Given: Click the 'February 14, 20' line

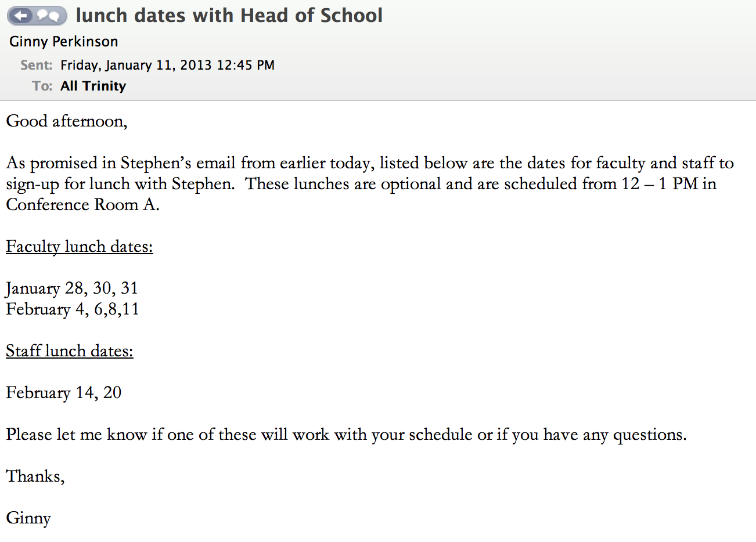Looking at the screenshot, I should click(64, 393).
